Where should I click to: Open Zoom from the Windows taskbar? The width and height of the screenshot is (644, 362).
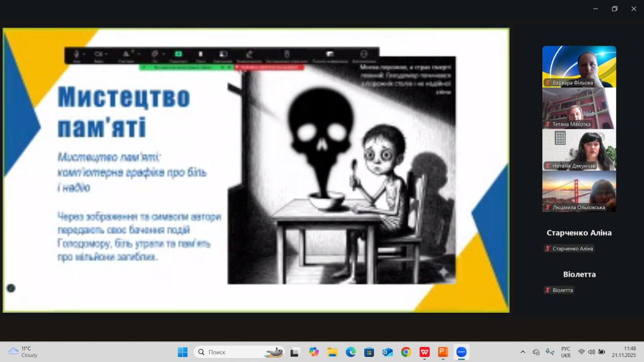[461, 352]
